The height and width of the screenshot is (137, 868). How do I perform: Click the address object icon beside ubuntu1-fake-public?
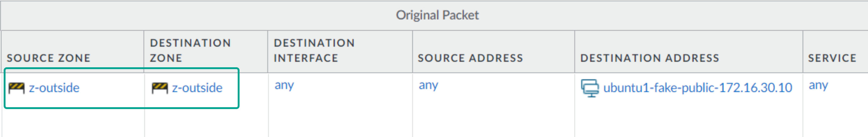(590, 88)
